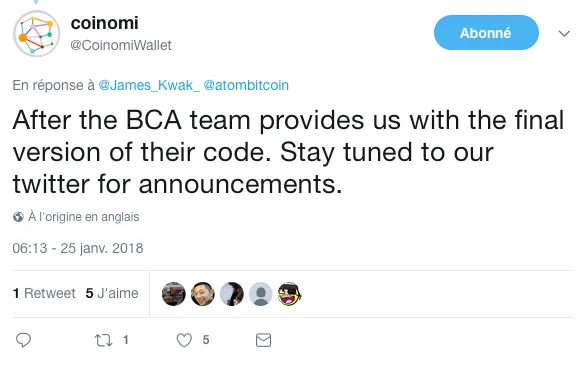Open the default gray silhouette avatar
580x375 pixels.
pyautogui.click(x=260, y=294)
